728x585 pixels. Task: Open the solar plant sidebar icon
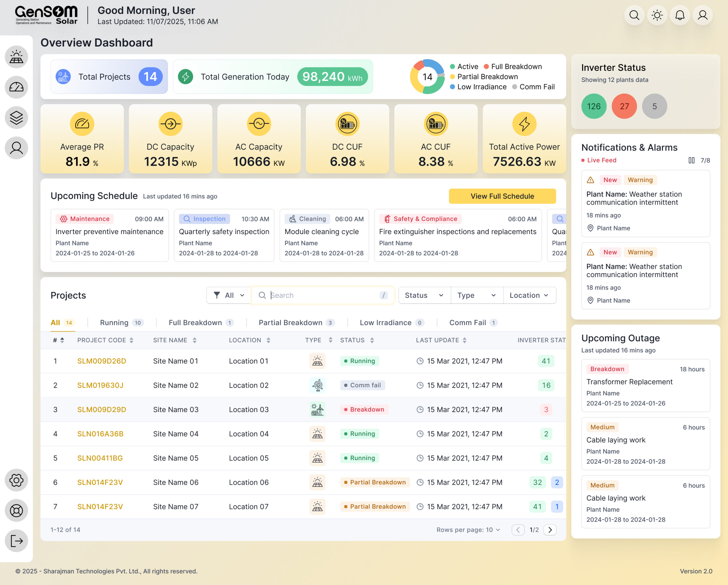[x=16, y=57]
